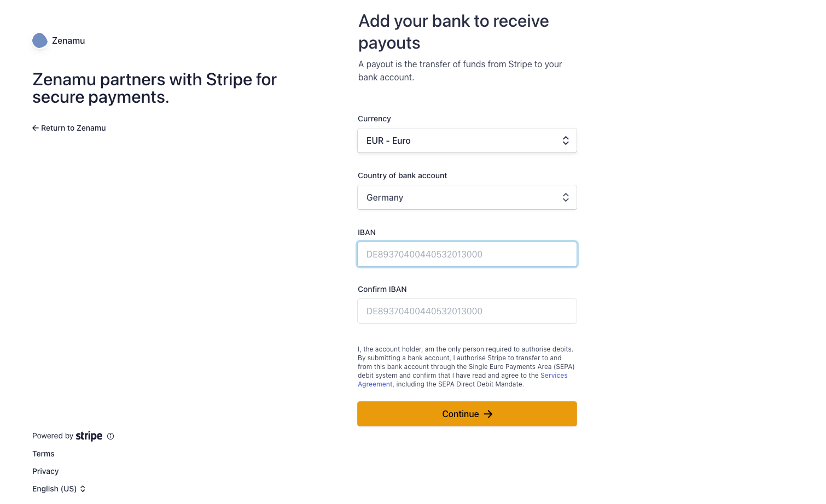Focus the Confirm IBAN input field
Viewport: 826px width, 504px height.
point(467,311)
